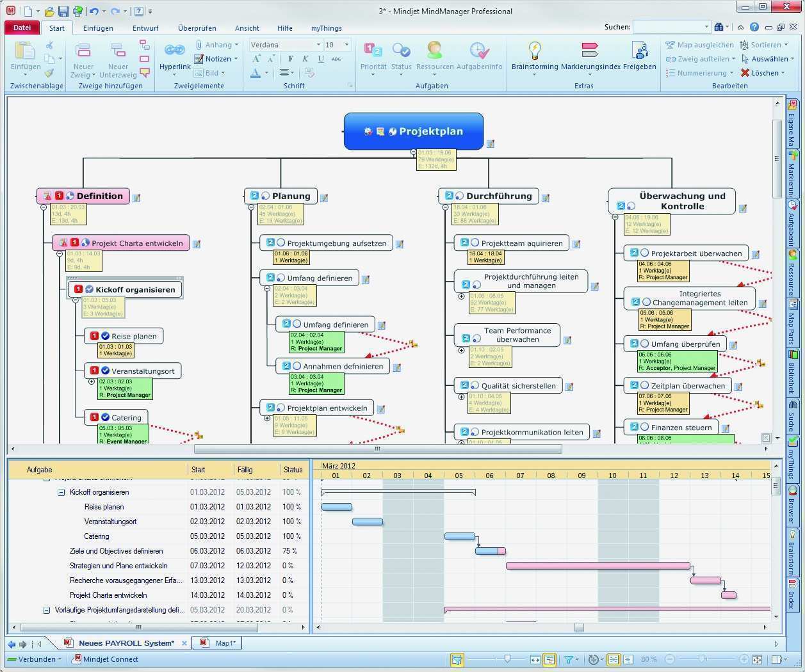The width and height of the screenshot is (805, 672).
Task: Open Aufgabeninfo task info
Action: (x=480, y=56)
